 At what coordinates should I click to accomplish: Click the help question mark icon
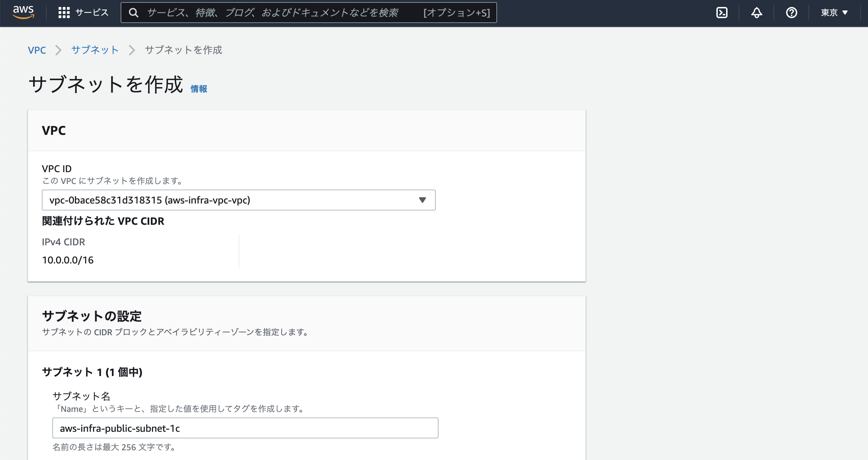pos(792,13)
